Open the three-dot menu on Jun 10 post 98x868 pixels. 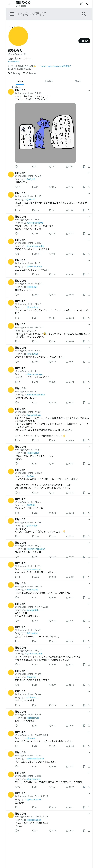(89, 193)
